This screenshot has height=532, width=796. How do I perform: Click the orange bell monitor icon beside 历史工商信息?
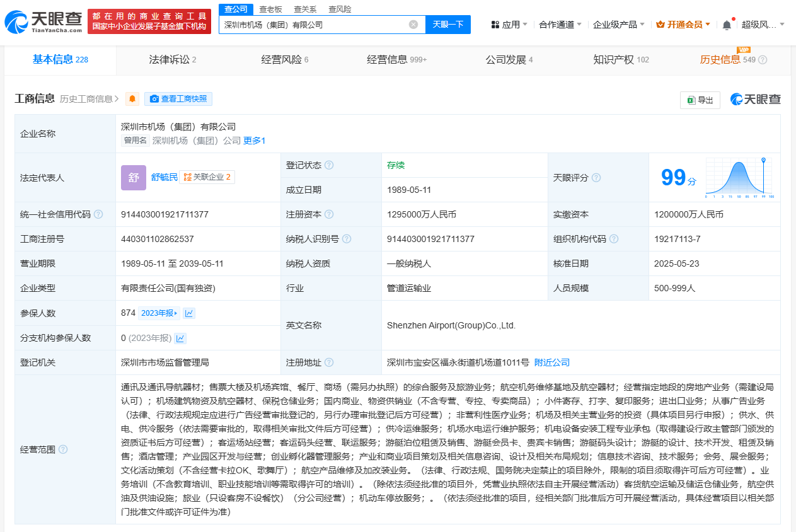pos(132,99)
